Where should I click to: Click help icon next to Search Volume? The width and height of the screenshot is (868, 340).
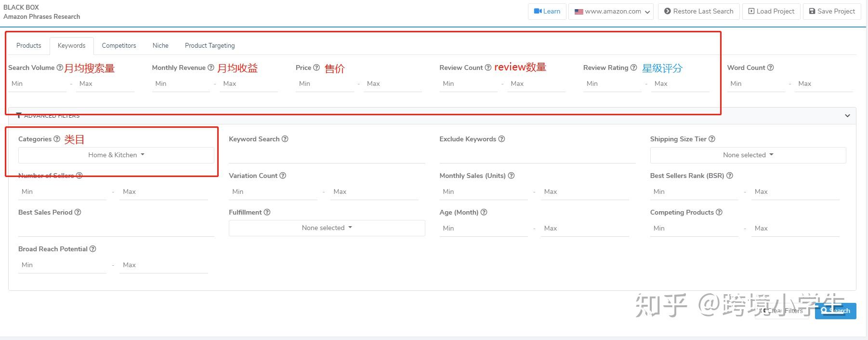click(60, 68)
